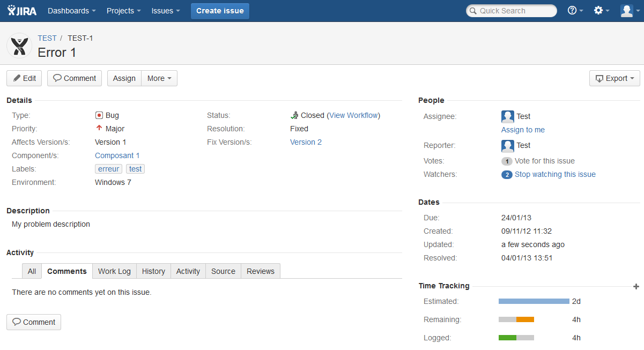This screenshot has height=350, width=644.
Task: Click the Logged time progress bar
Action: pos(516,338)
